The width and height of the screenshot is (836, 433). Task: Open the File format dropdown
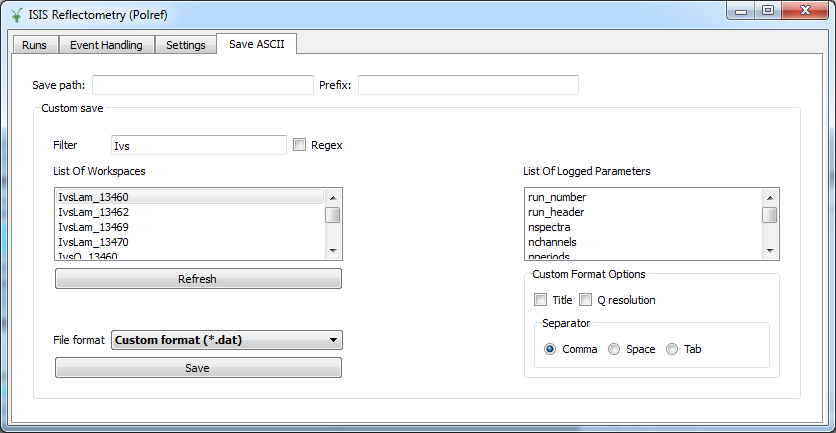pos(226,340)
